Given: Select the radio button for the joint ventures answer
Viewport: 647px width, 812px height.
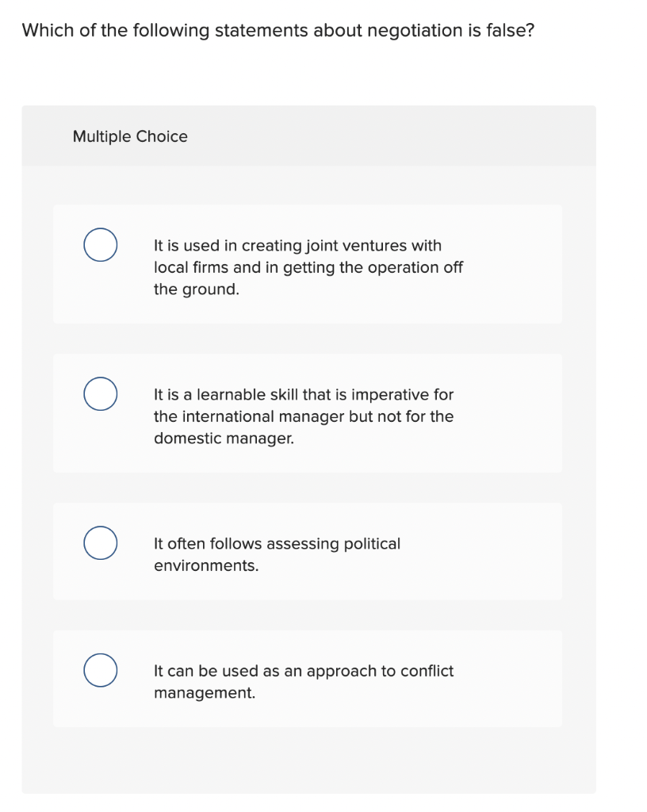Looking at the screenshot, I should tap(100, 246).
